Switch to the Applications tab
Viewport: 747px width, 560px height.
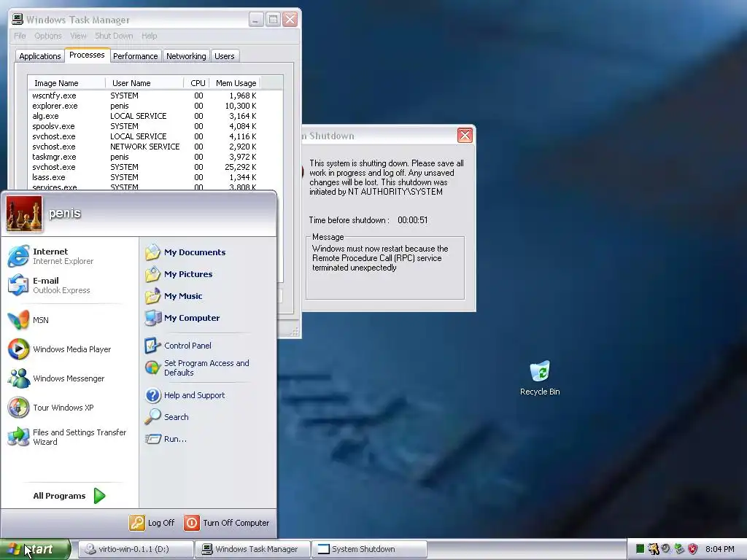tap(40, 56)
